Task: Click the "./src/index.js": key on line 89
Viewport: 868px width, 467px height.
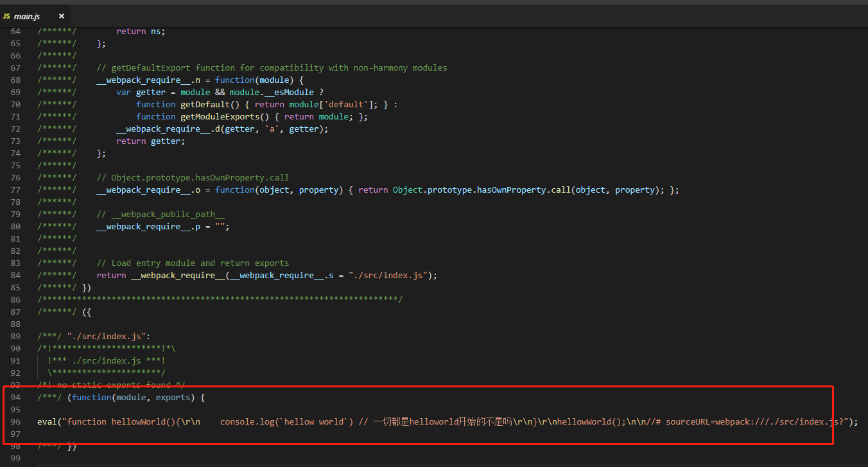Action: coord(108,336)
